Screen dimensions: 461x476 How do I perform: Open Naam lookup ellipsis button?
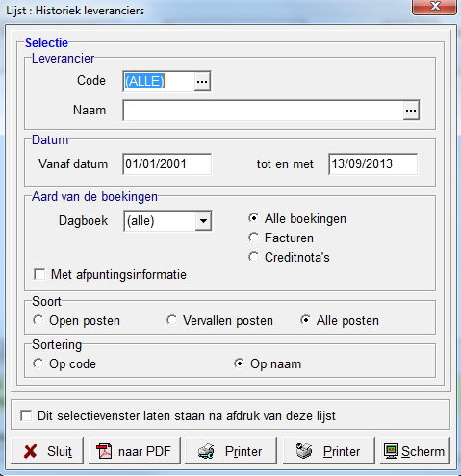click(x=411, y=111)
